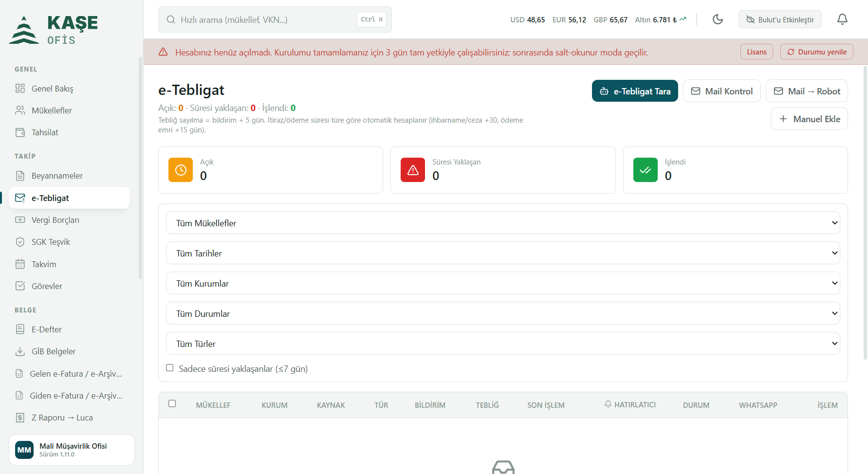Image resolution: width=868 pixels, height=474 pixels.
Task: Click Bulut'u Etkinleştir button
Action: [x=780, y=19]
